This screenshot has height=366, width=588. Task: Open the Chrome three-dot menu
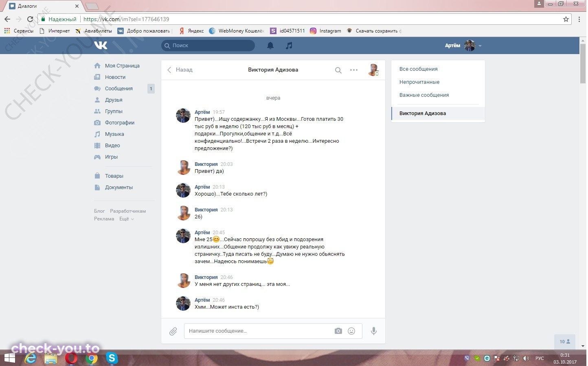(x=579, y=19)
